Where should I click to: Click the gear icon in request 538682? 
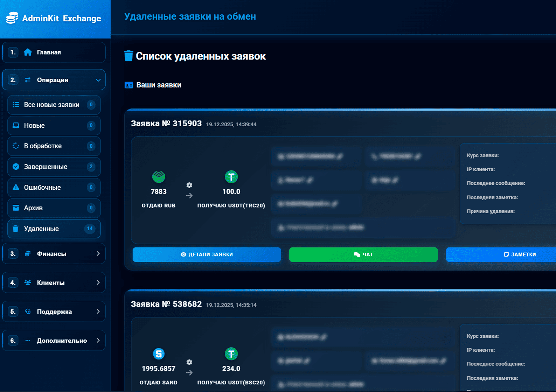[x=189, y=362]
